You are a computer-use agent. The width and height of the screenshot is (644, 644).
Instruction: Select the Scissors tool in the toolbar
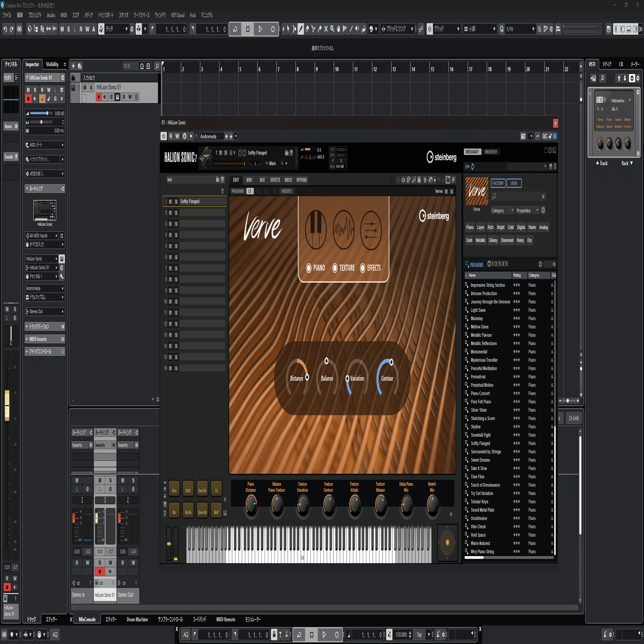(314, 28)
